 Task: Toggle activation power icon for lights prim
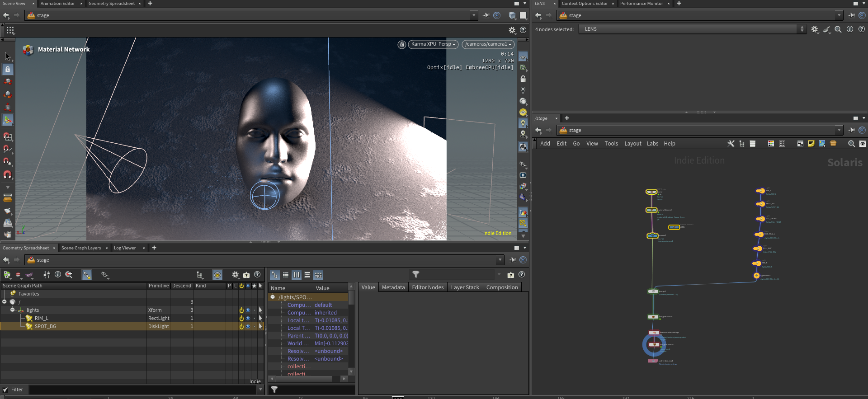click(x=241, y=310)
